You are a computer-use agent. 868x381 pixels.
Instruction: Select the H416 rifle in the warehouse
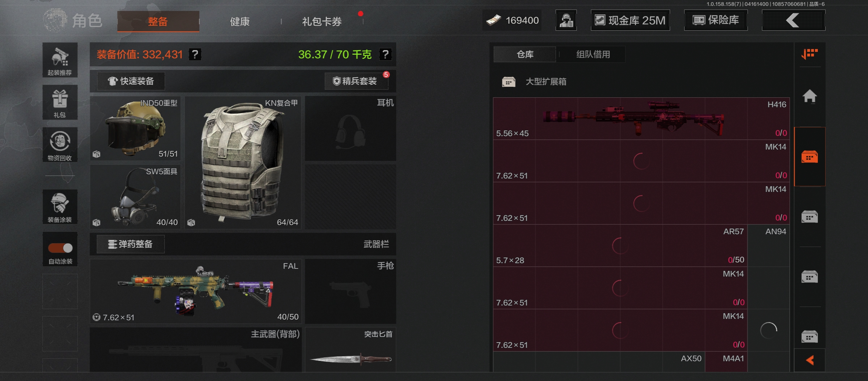(641, 119)
